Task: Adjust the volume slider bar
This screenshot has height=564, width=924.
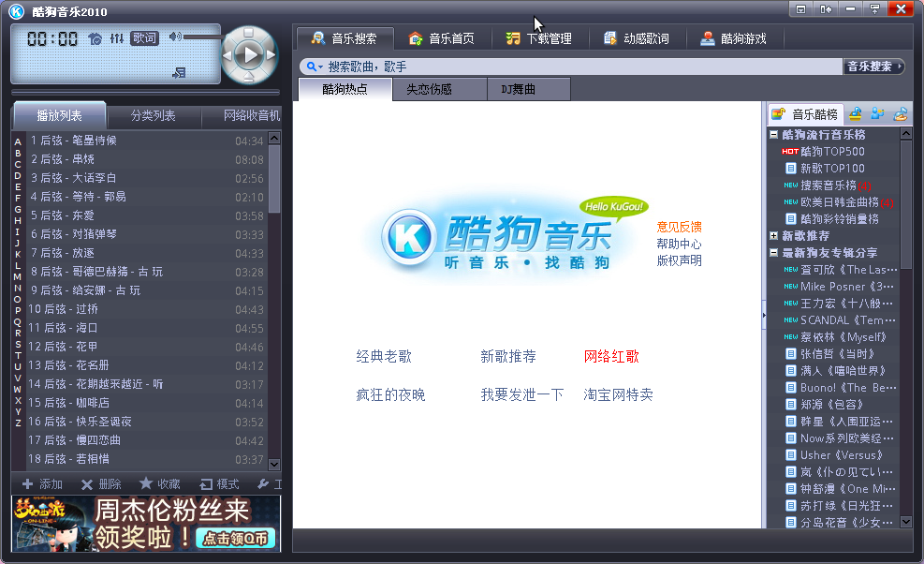Action: pos(202,37)
